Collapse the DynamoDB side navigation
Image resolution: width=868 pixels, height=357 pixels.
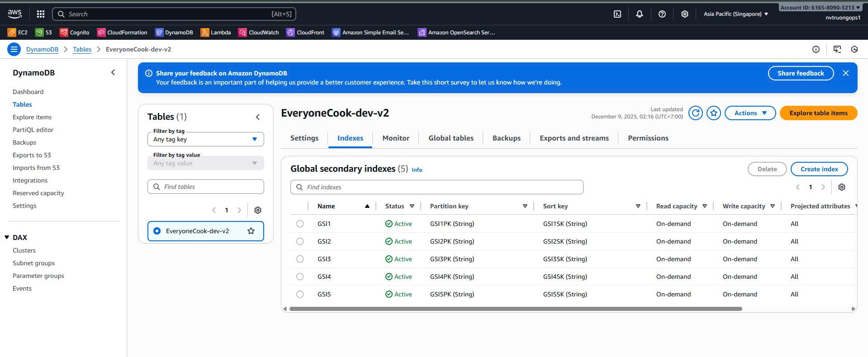[x=113, y=73]
